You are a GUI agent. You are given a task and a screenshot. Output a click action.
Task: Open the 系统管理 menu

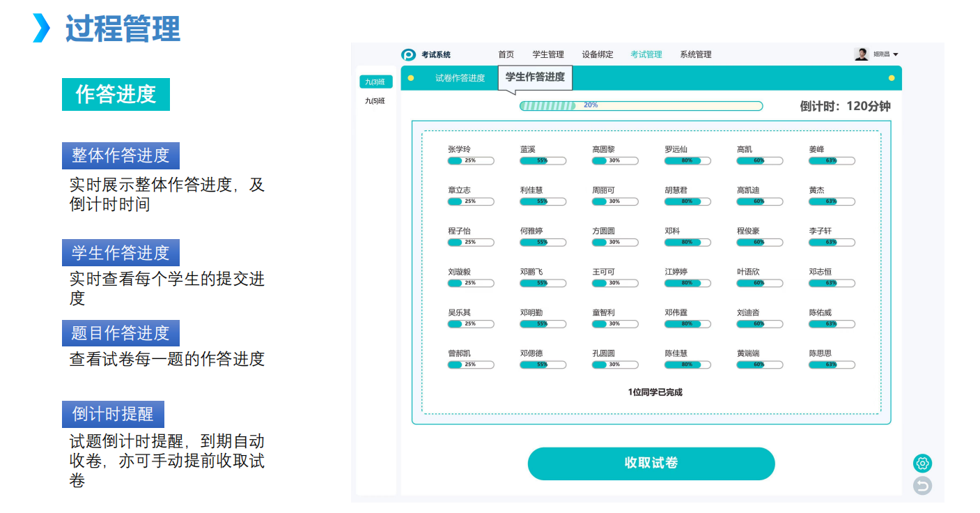[x=696, y=55]
